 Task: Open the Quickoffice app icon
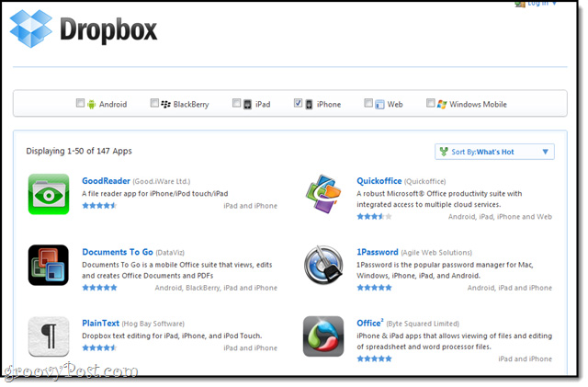(323, 194)
